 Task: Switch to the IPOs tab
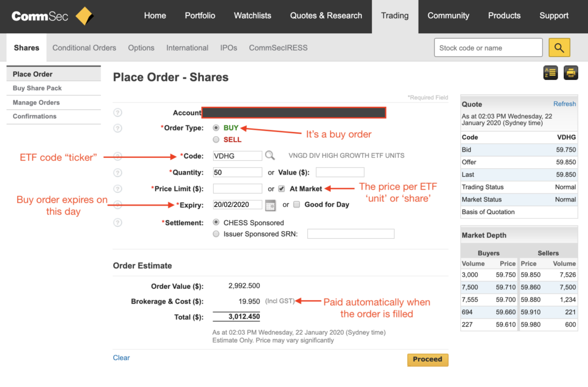tap(229, 48)
